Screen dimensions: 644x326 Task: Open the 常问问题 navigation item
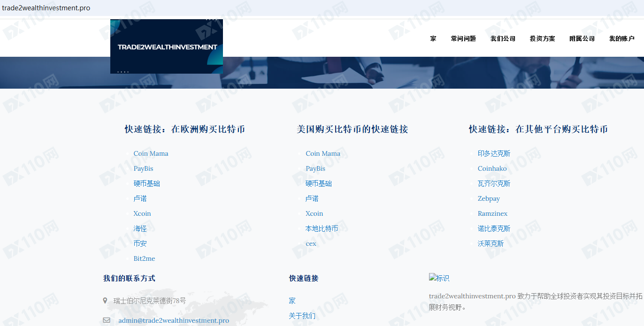463,39
